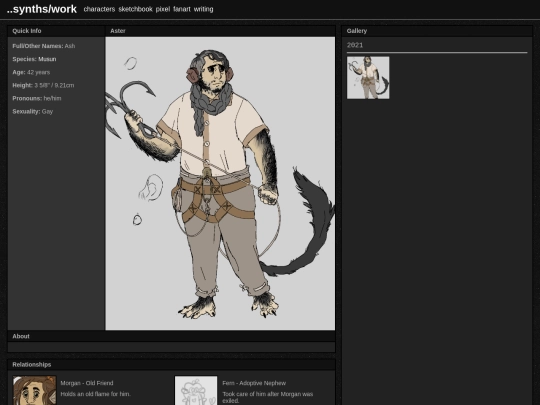Select the 'Species: Musun' line
540x405 pixels.
point(34,59)
